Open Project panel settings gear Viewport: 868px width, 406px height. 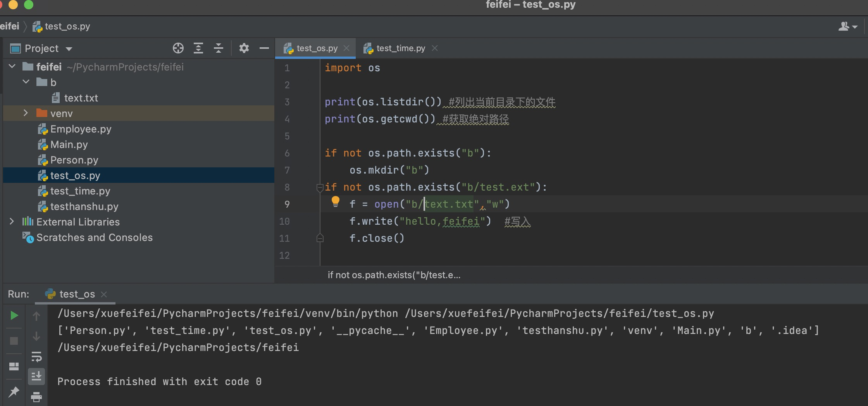pos(244,48)
